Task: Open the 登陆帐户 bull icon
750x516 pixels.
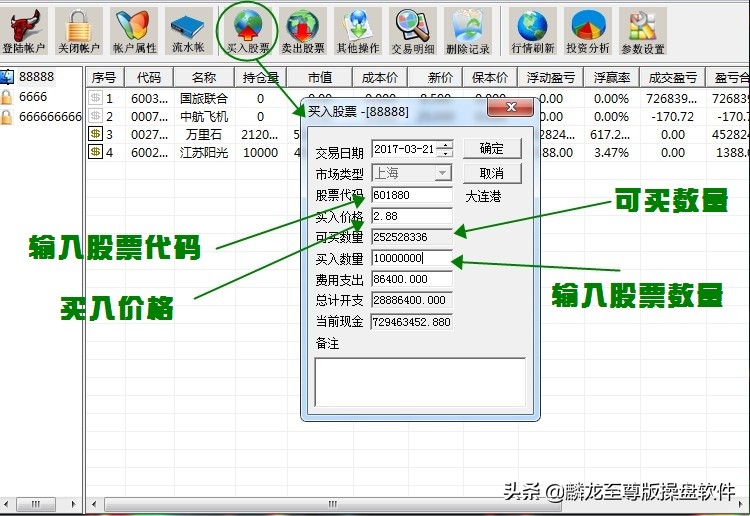Action: 23,31
